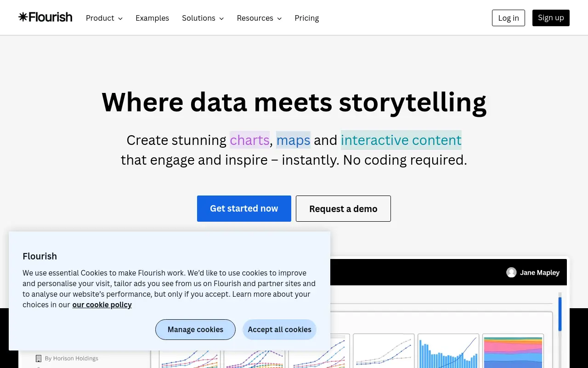
Task: Open the Product dropdown chevron
Action: click(120, 18)
